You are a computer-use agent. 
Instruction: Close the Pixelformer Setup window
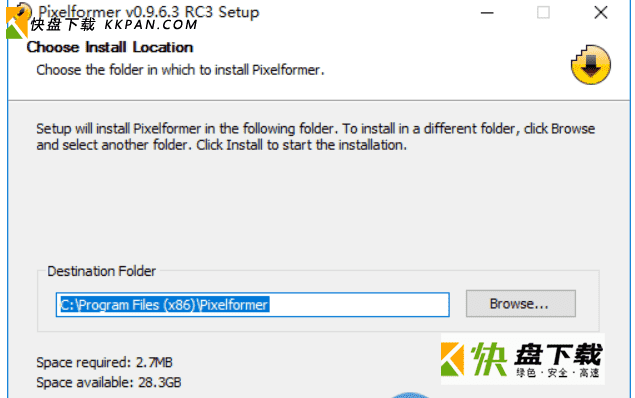tap(601, 13)
